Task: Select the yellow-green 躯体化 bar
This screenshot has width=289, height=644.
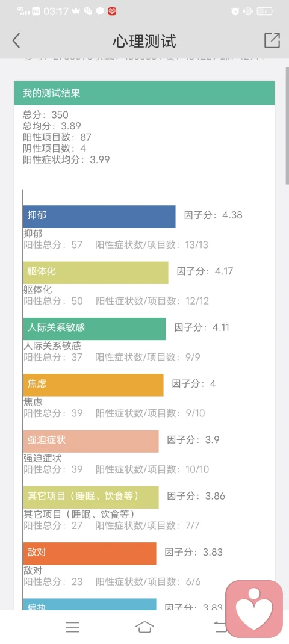Action: (96, 273)
